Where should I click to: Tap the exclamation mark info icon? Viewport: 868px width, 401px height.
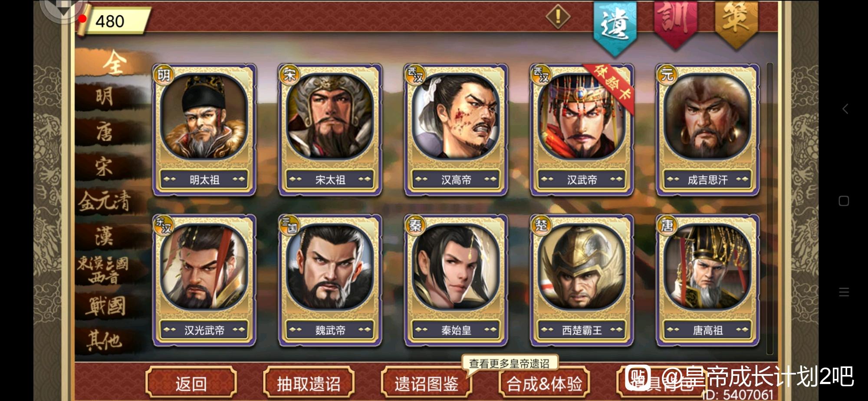tap(558, 17)
